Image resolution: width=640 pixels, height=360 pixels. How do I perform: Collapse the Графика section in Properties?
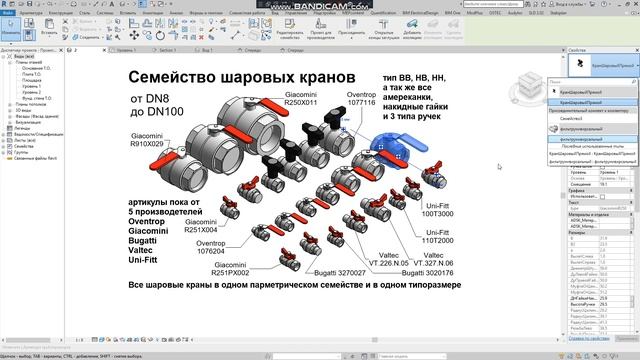[x=631, y=191]
